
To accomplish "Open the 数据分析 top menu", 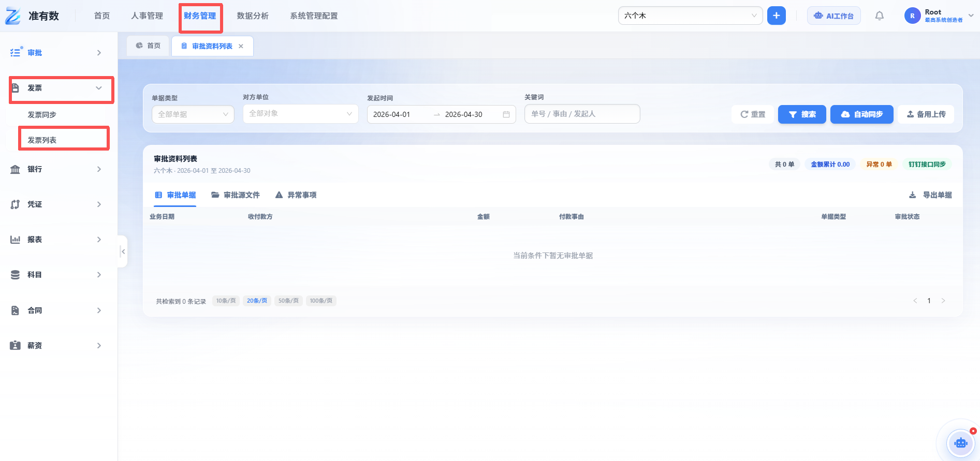I will 253,16.
